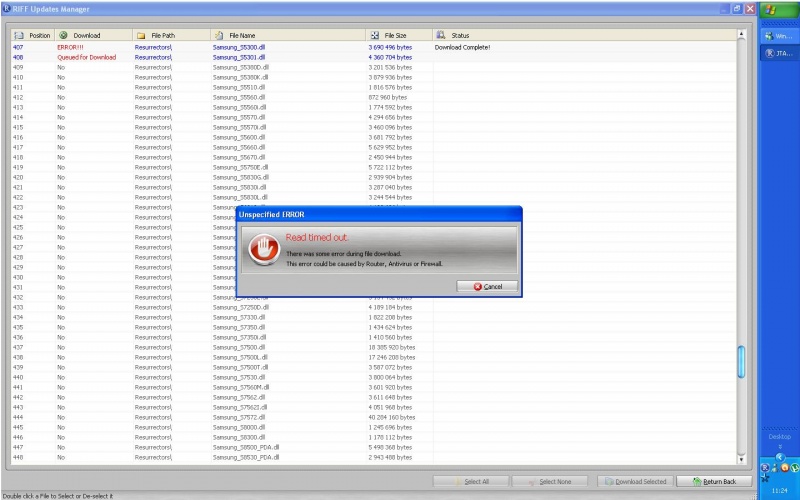Select file Samsung_S7562.dll

pos(239,397)
